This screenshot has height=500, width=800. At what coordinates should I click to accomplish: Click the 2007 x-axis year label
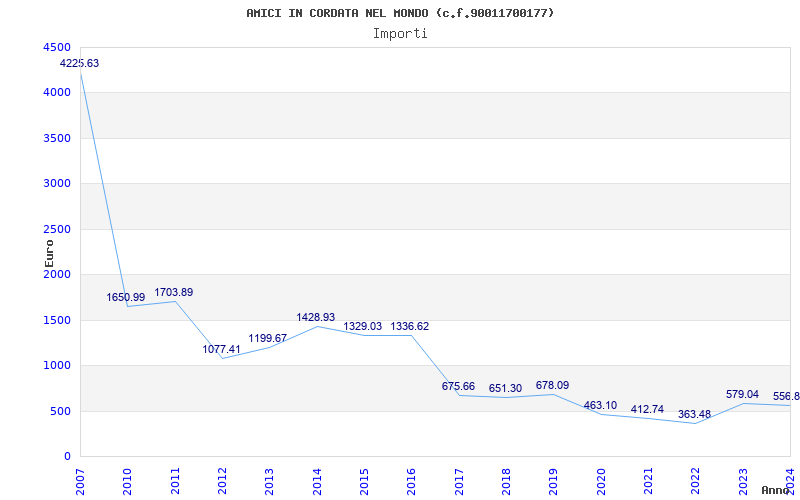tap(80, 482)
